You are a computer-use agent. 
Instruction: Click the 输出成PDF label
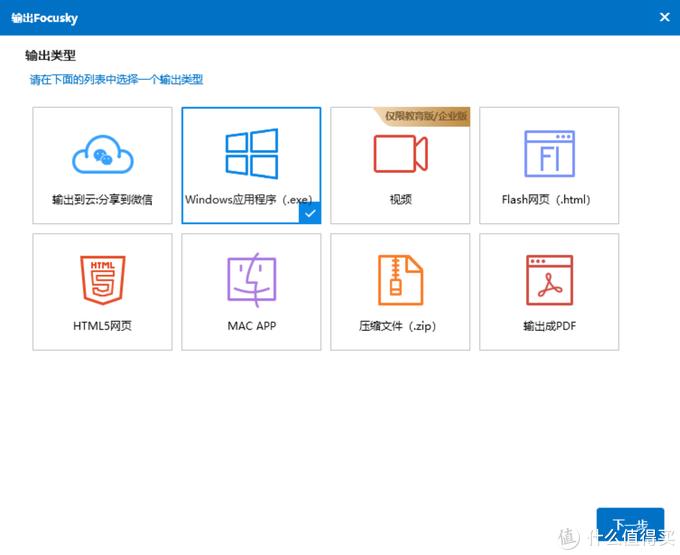click(549, 326)
